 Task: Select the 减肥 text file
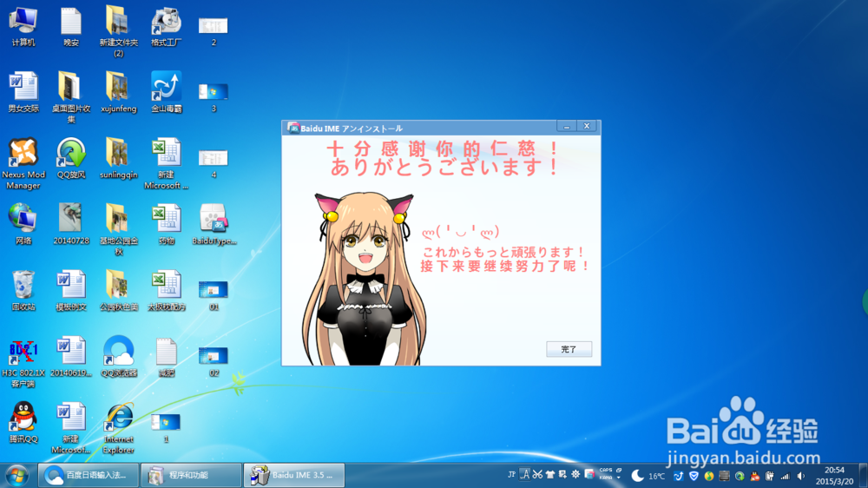(x=166, y=357)
